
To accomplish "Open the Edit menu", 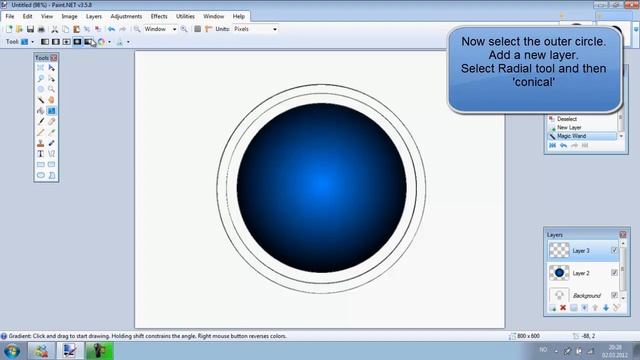I will pos(27,16).
